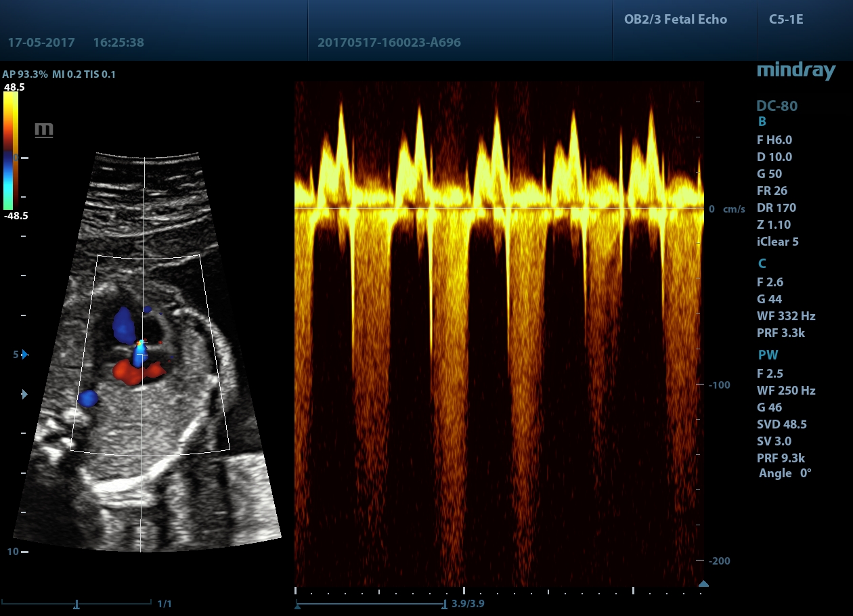The height and width of the screenshot is (616, 853).
Task: Select the OB2/3 Fetal Echo exam mode
Action: (x=675, y=20)
